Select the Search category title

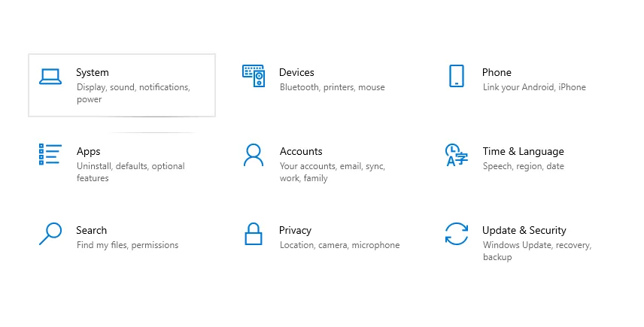tap(91, 230)
